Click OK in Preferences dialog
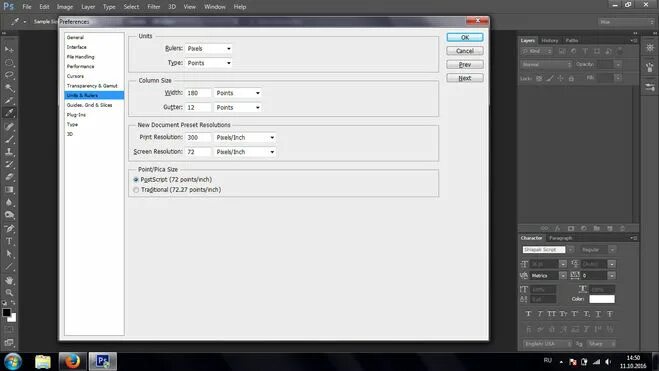659x371 pixels. click(x=465, y=37)
